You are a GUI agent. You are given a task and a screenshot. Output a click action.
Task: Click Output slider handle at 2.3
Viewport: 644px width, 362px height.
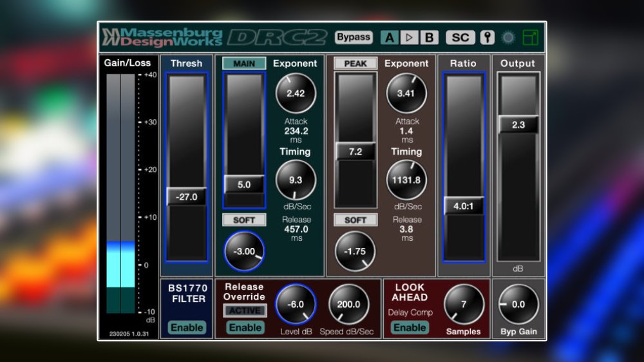(x=518, y=124)
